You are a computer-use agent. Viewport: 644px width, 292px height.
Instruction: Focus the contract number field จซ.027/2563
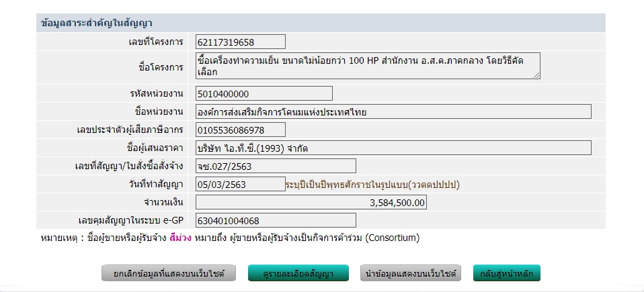click(276, 166)
